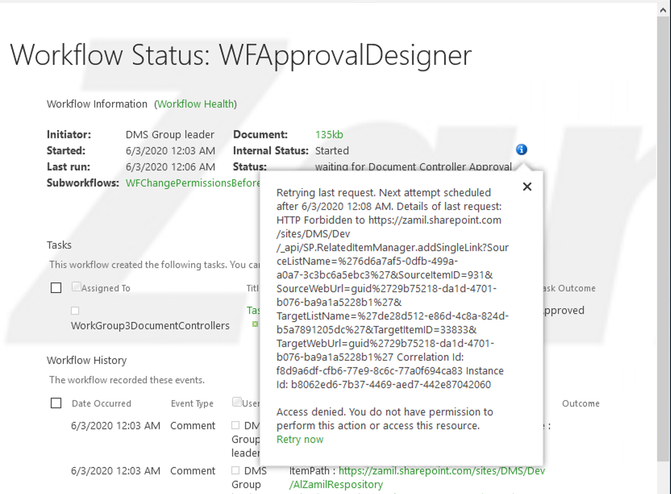This screenshot has height=494, width=671.
Task: Open the ItemPath zamil.sharepoint.com link
Action: pyautogui.click(x=442, y=471)
